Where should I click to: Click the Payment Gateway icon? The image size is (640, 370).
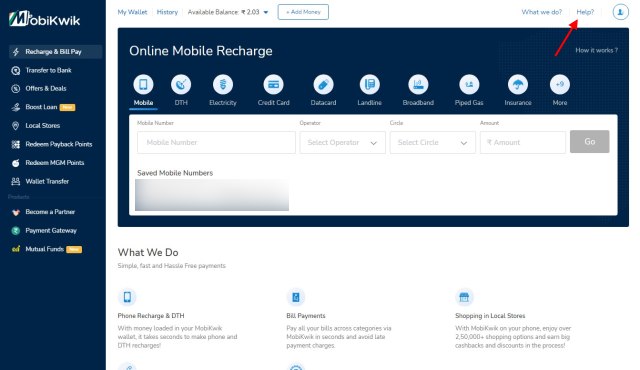(16, 230)
